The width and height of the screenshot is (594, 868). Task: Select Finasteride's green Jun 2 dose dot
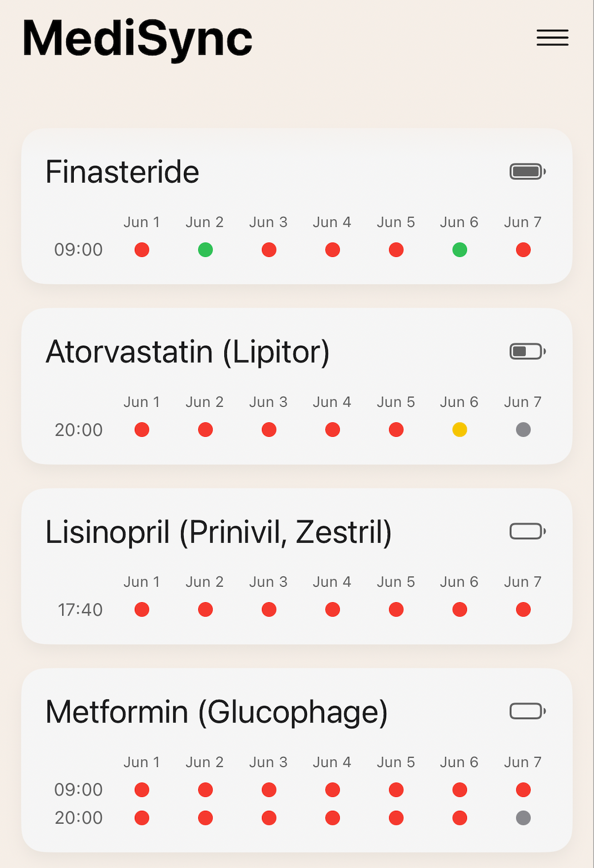tap(205, 250)
